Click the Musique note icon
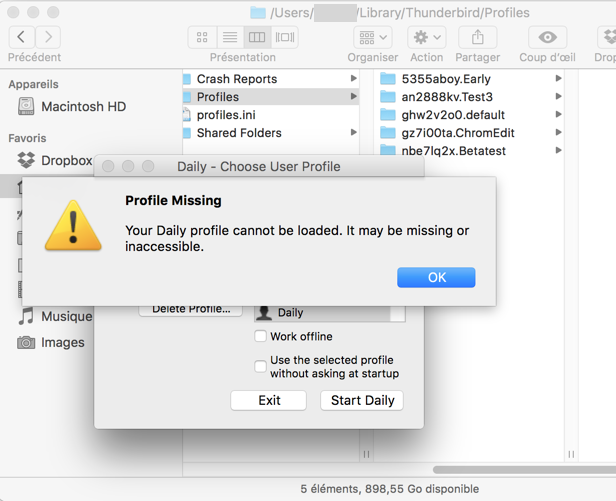This screenshot has height=501, width=616. tap(26, 316)
